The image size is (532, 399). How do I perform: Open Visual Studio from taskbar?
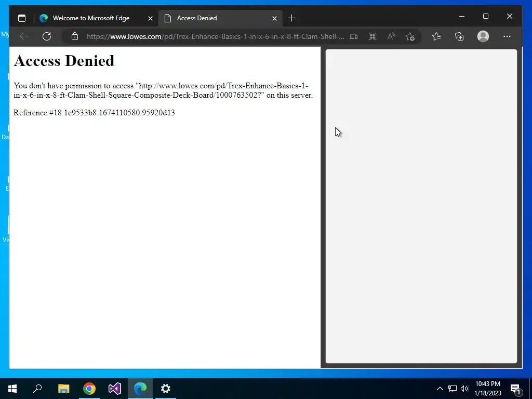115,389
